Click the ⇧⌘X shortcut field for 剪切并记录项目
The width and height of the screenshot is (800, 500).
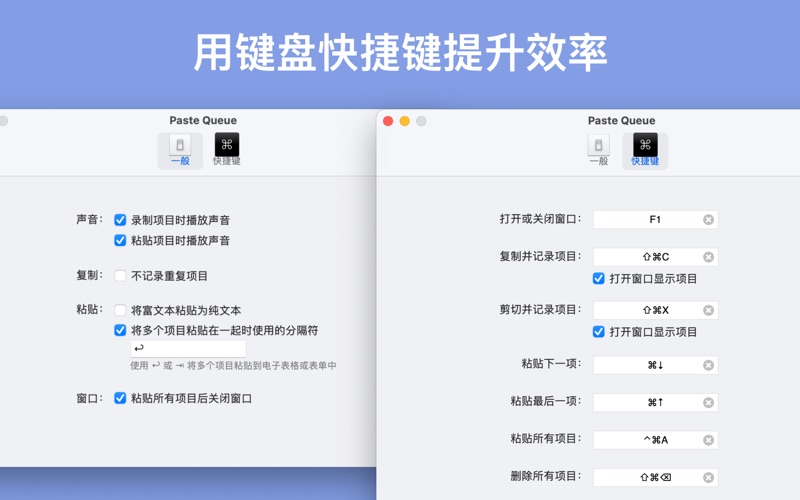coord(655,310)
